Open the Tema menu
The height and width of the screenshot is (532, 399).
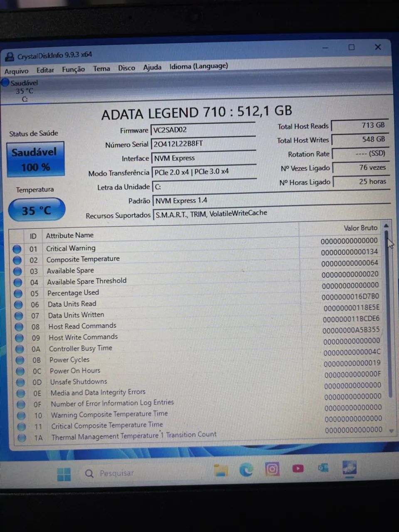point(101,69)
